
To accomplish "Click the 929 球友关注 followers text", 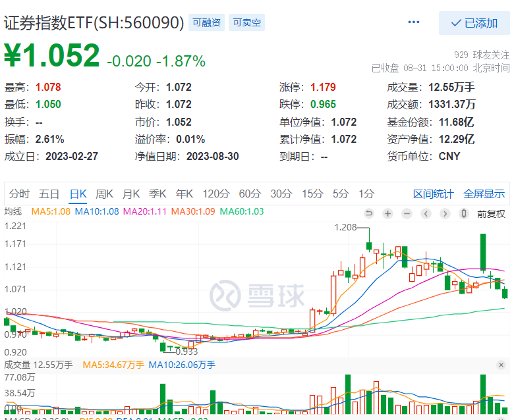I will click(482, 55).
